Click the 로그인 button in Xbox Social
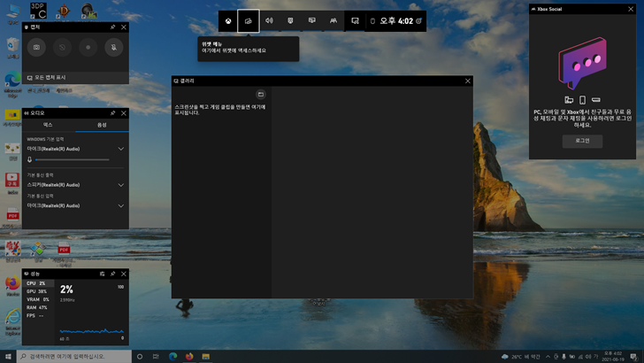Image resolution: width=644 pixels, height=363 pixels. tap(582, 141)
